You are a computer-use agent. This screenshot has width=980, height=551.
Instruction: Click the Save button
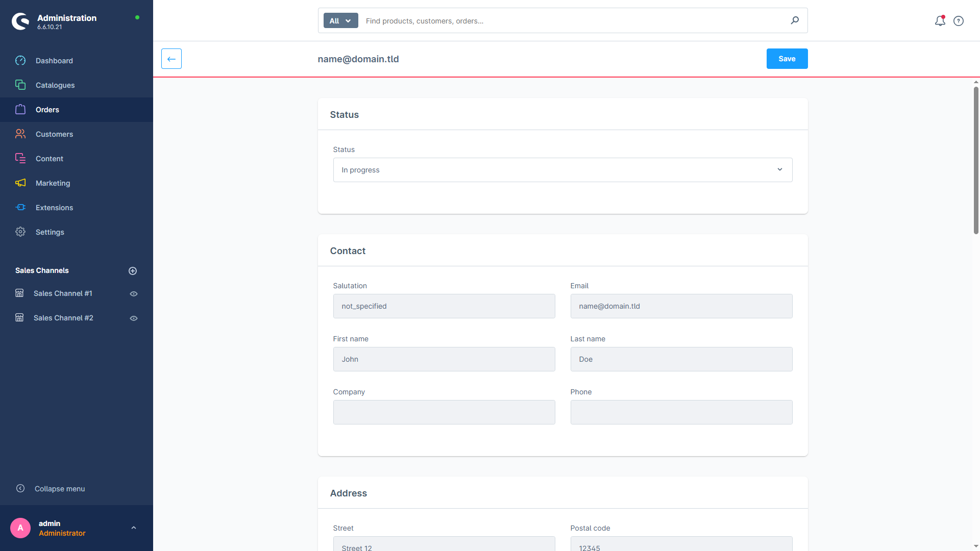click(x=787, y=59)
